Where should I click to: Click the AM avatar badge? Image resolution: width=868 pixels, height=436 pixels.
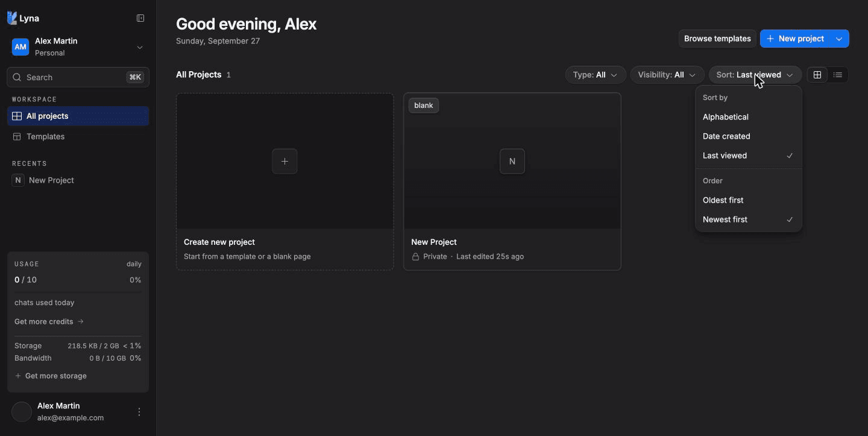coord(20,47)
